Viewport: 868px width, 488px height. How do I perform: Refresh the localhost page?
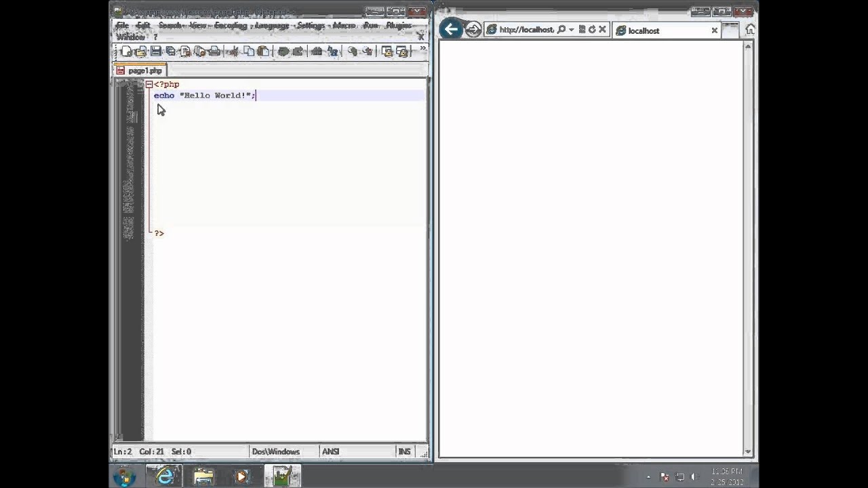coord(592,30)
